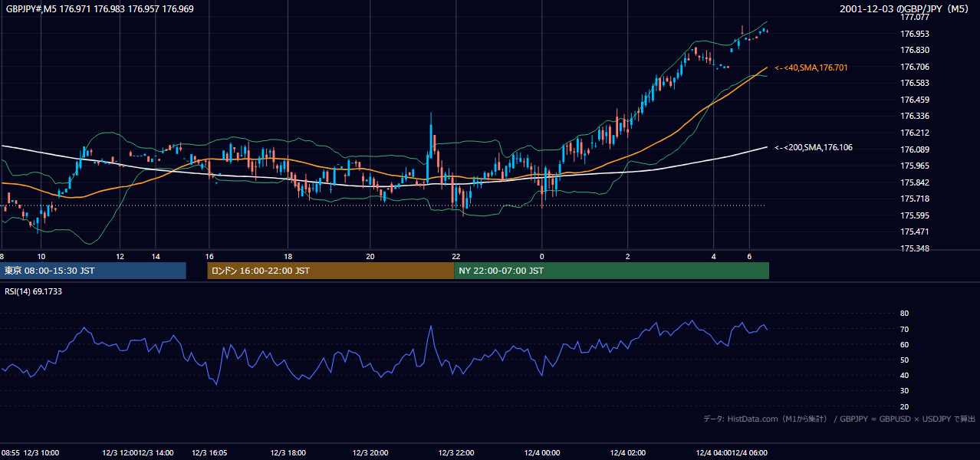Click the 08:55 timestamp on bottom axis
980x460 pixels.
click(10, 453)
